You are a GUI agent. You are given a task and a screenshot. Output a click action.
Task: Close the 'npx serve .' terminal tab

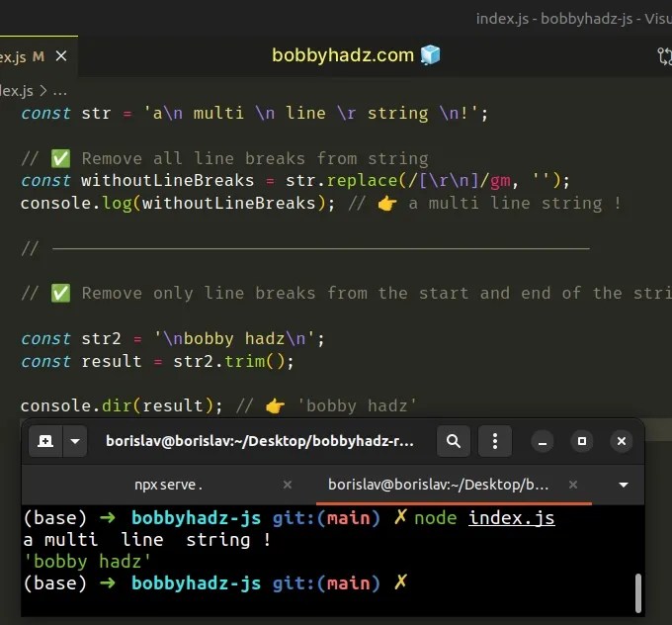point(288,485)
